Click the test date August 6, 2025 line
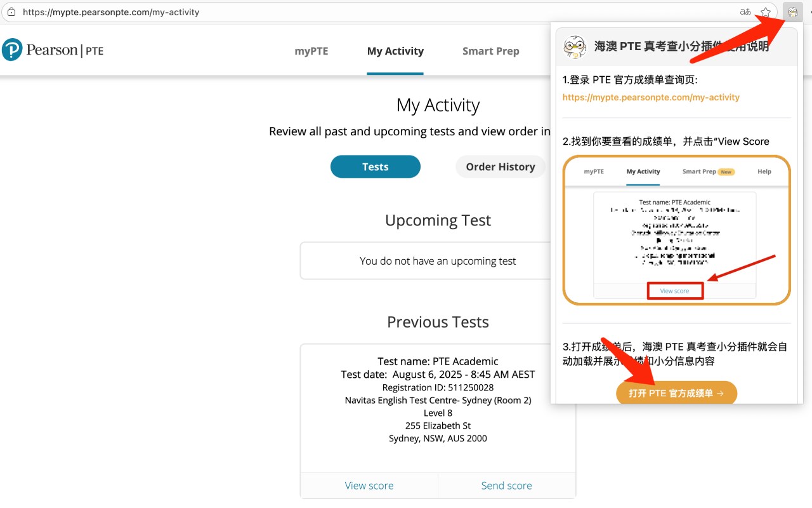Viewport: 812px width, 508px height. 438,375
